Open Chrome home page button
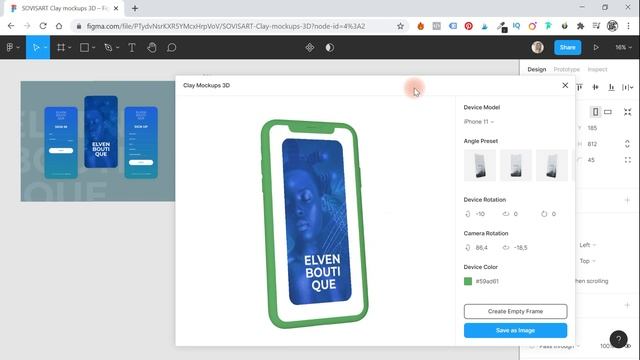Screen dimensions: 640x360 click(59, 26)
